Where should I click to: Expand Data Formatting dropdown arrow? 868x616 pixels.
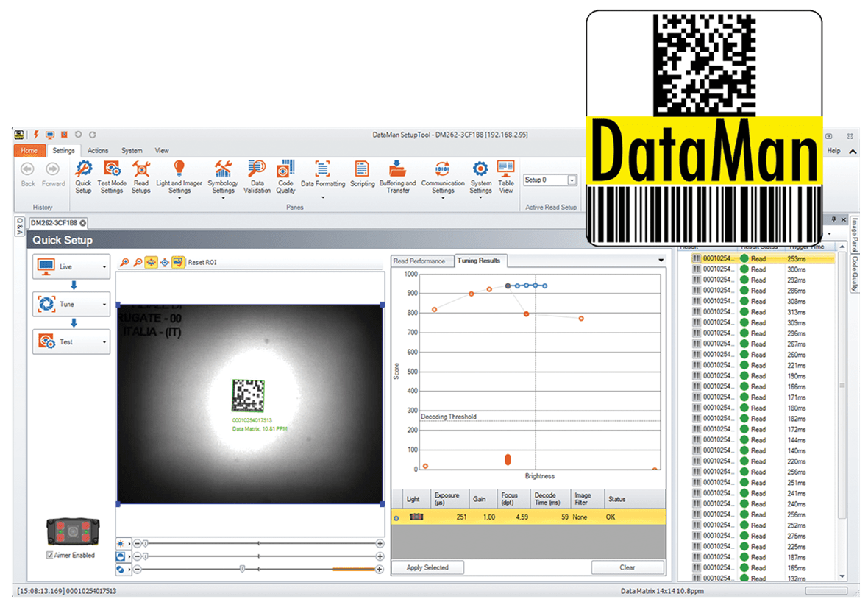click(323, 197)
